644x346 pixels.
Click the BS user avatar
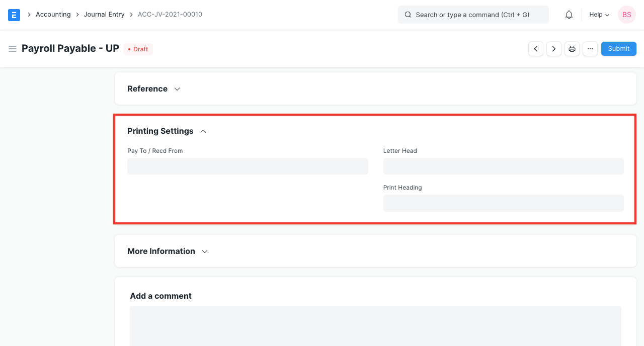point(626,15)
